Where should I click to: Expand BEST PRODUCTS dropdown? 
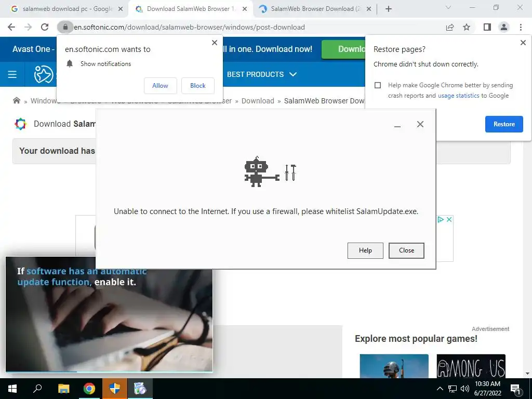262,74
